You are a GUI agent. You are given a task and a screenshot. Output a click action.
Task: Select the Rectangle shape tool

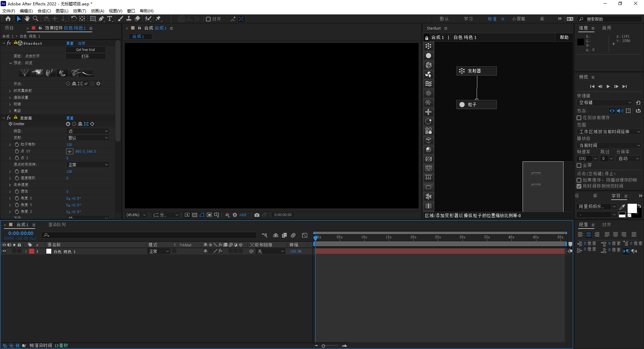coord(93,19)
